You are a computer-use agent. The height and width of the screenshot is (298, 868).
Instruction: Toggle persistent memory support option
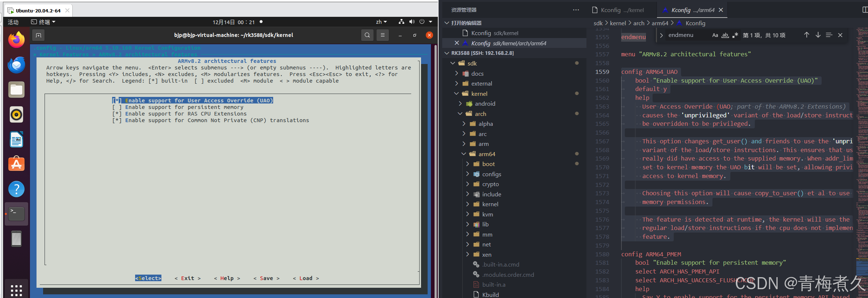coord(177,107)
